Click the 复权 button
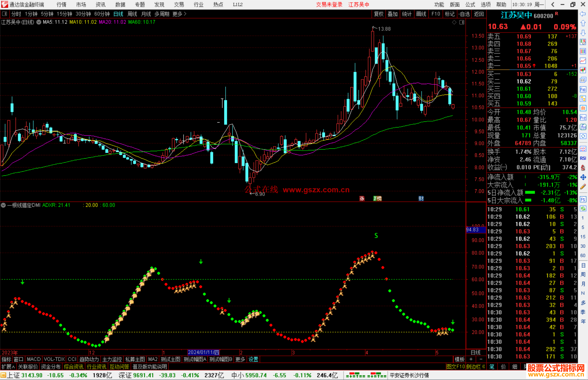Viewport: 588px width, 380px height. tap(378, 14)
